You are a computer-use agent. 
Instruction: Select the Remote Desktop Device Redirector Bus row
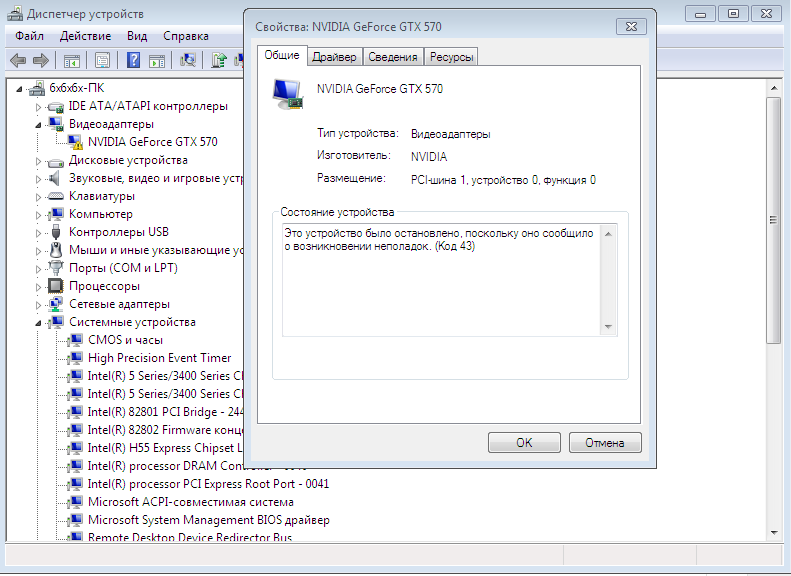[190, 536]
